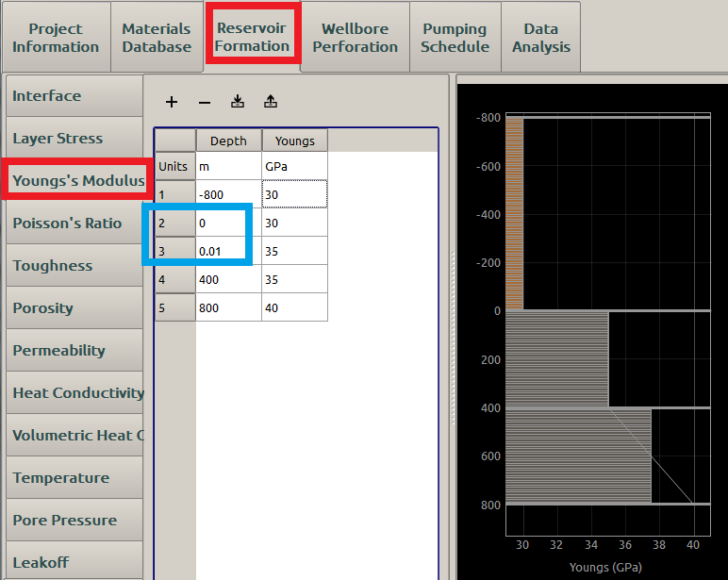This screenshot has height=580, width=728.
Task: Select the Interface side tab
Action: (74, 95)
